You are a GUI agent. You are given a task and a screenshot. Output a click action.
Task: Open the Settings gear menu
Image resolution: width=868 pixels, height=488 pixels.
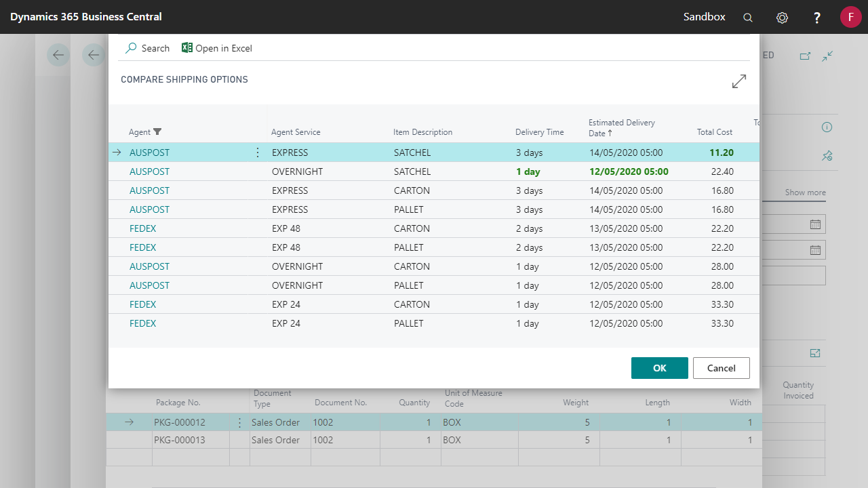click(782, 18)
